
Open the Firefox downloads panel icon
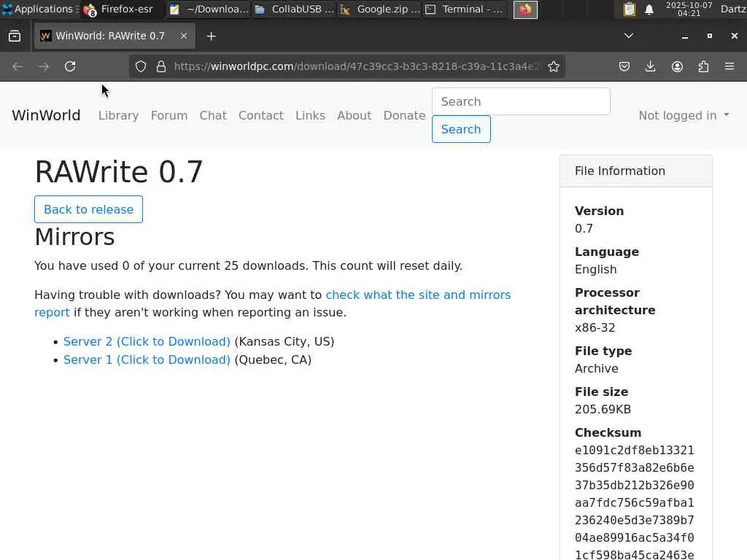[x=651, y=66]
